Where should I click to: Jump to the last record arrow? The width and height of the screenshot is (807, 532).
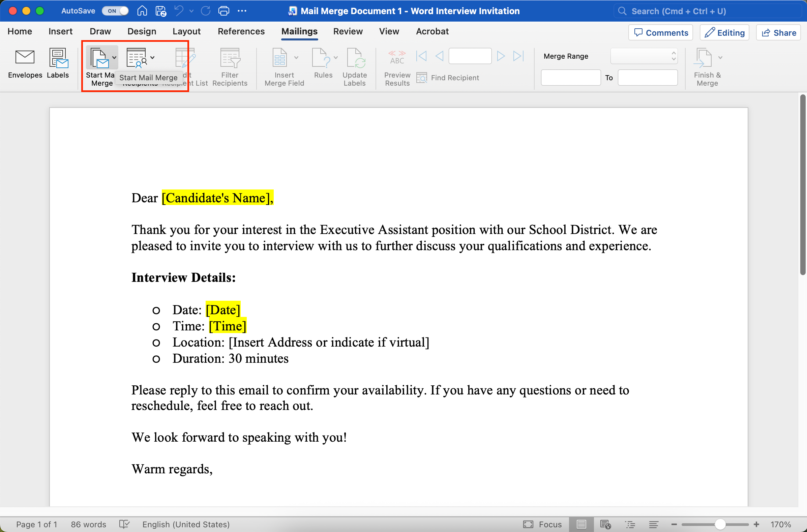coord(518,56)
